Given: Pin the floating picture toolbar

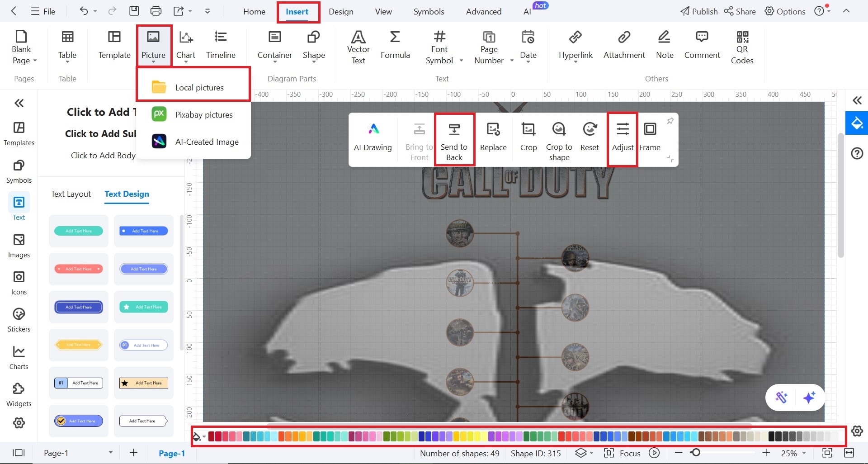Looking at the screenshot, I should [670, 121].
